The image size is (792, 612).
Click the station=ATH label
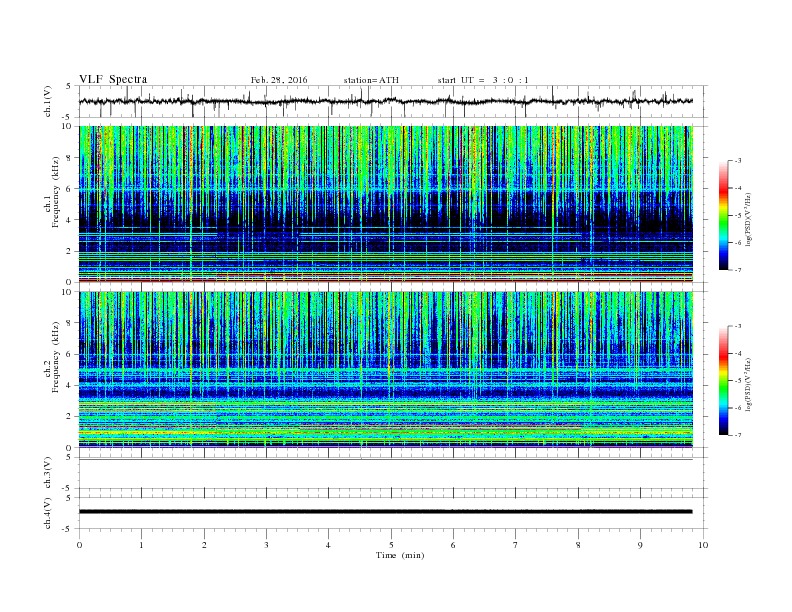pyautogui.click(x=371, y=79)
